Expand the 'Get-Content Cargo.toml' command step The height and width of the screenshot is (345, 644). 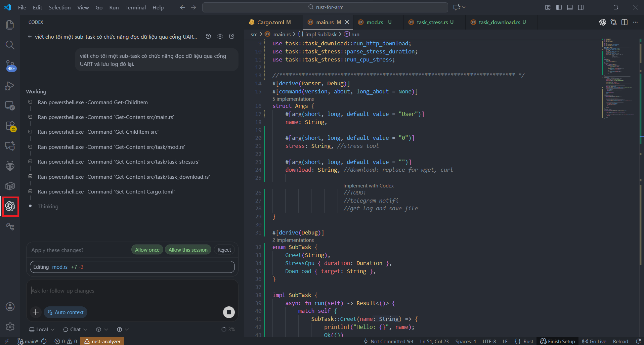(x=106, y=192)
